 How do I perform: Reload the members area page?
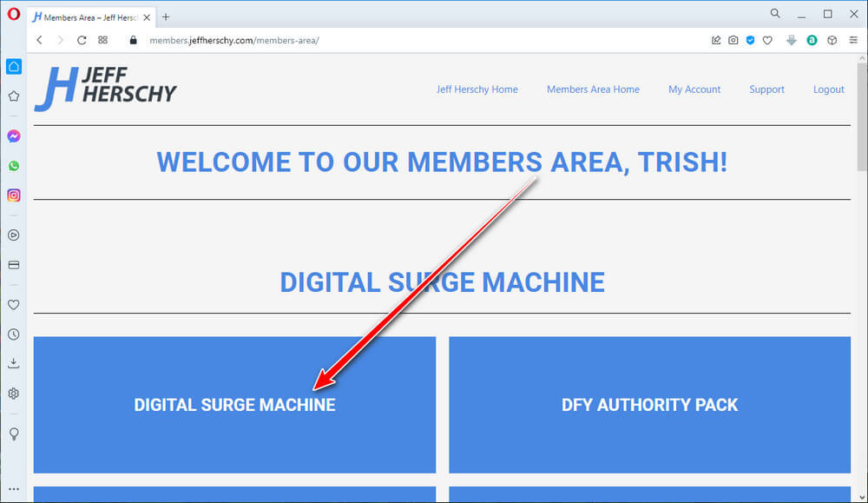point(82,40)
